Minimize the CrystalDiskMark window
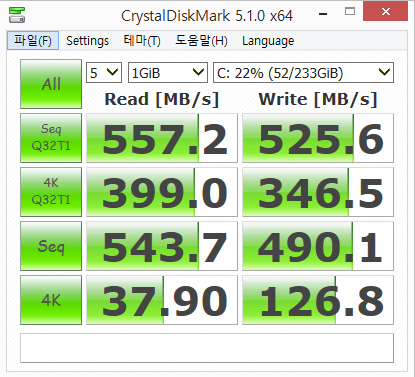The height and width of the screenshot is (377, 415). [x=323, y=14]
